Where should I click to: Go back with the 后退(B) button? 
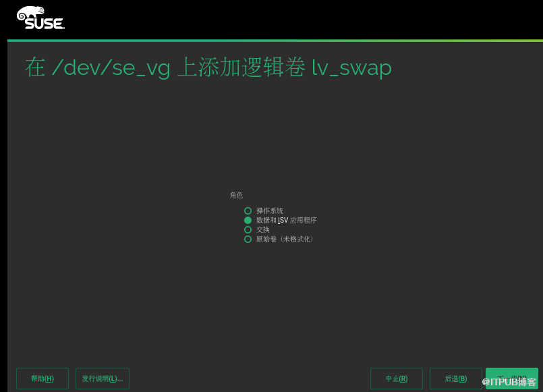tap(456, 379)
